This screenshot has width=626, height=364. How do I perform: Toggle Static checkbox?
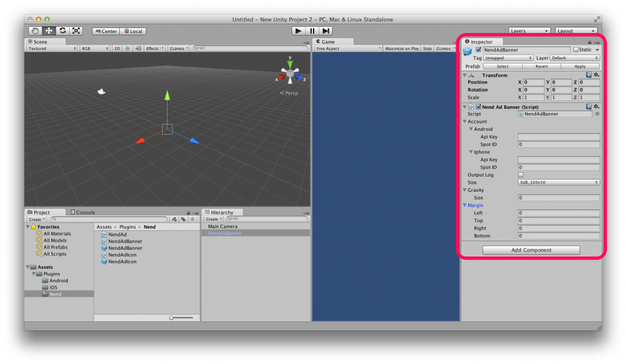[576, 50]
